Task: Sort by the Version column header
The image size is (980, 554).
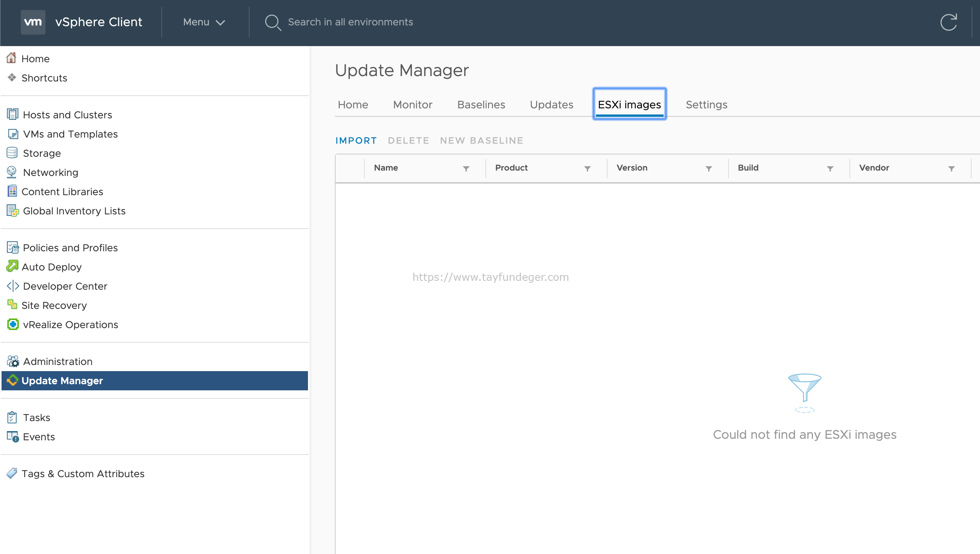Action: pyautogui.click(x=632, y=168)
